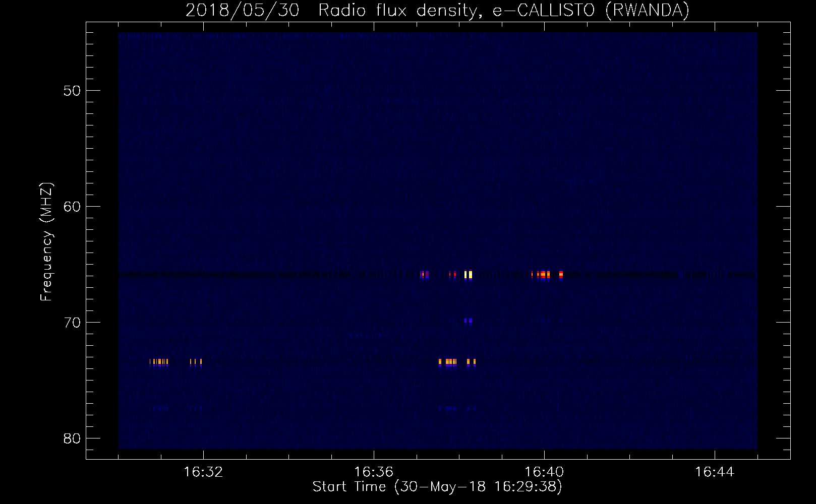This screenshot has width=816, height=504.
Task: Click the burst cluster near 16:40 at 66 MHz
Action: pos(547,275)
